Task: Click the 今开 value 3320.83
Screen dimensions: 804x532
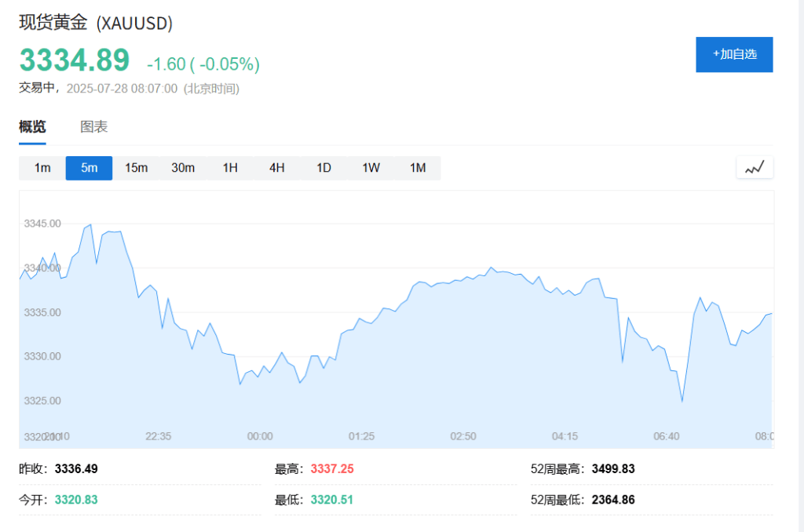Action: [x=76, y=500]
